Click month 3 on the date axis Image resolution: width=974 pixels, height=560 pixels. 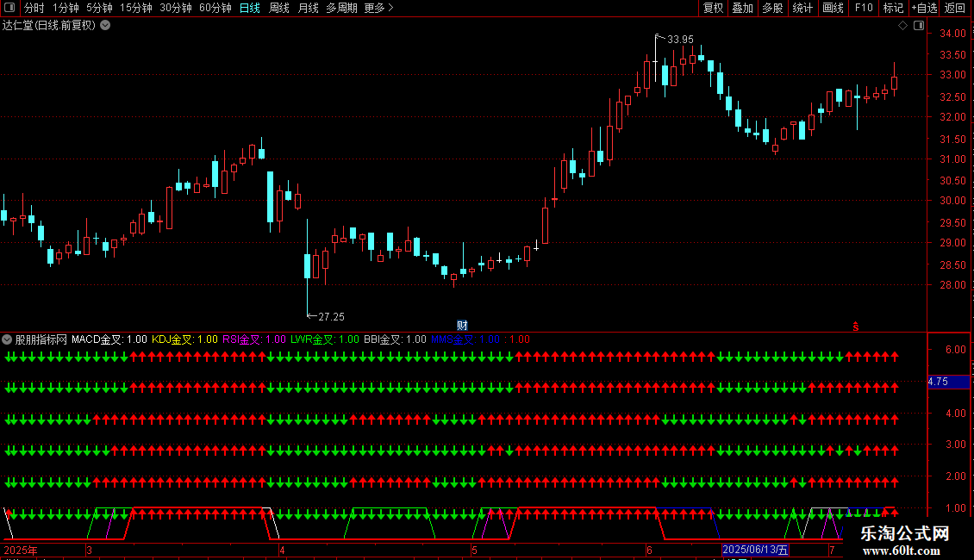(x=90, y=550)
